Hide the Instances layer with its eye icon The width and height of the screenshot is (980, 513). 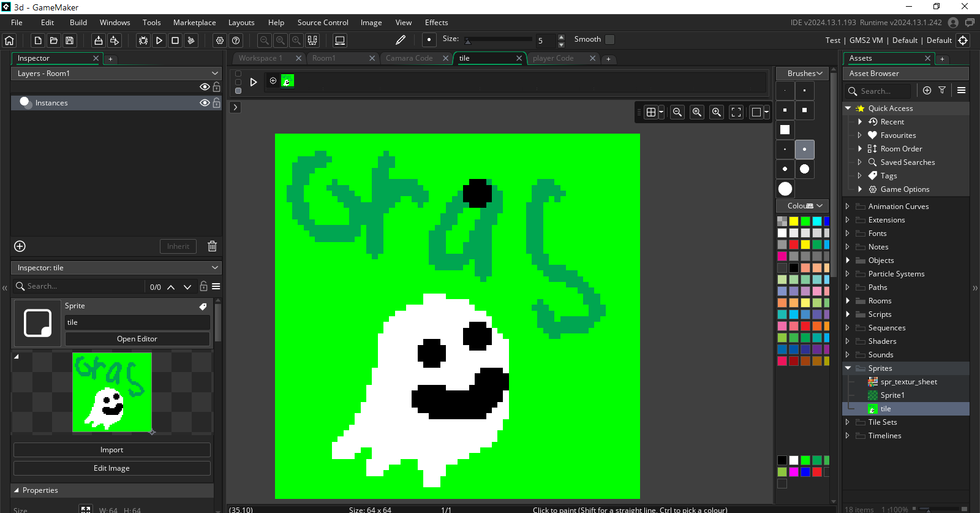click(x=205, y=103)
